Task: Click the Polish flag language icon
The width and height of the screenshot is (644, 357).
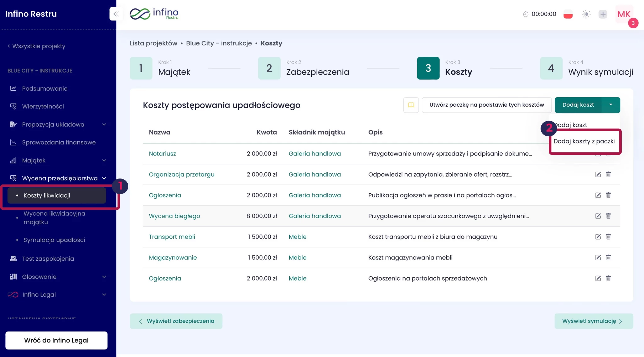Action: click(568, 14)
